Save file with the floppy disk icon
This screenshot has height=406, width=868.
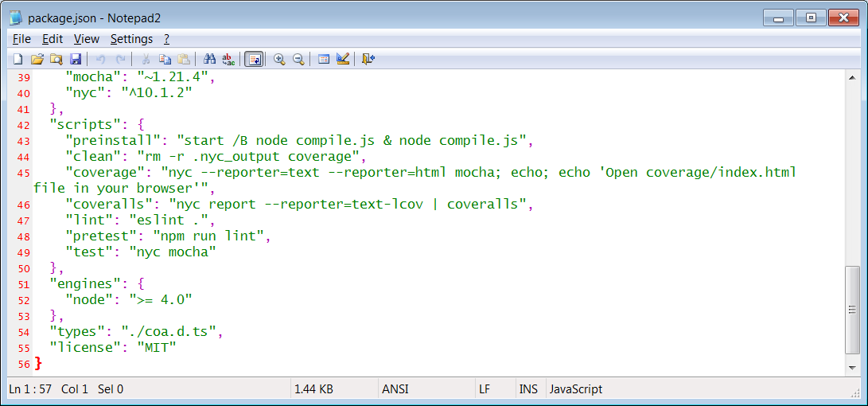pyautogui.click(x=76, y=59)
